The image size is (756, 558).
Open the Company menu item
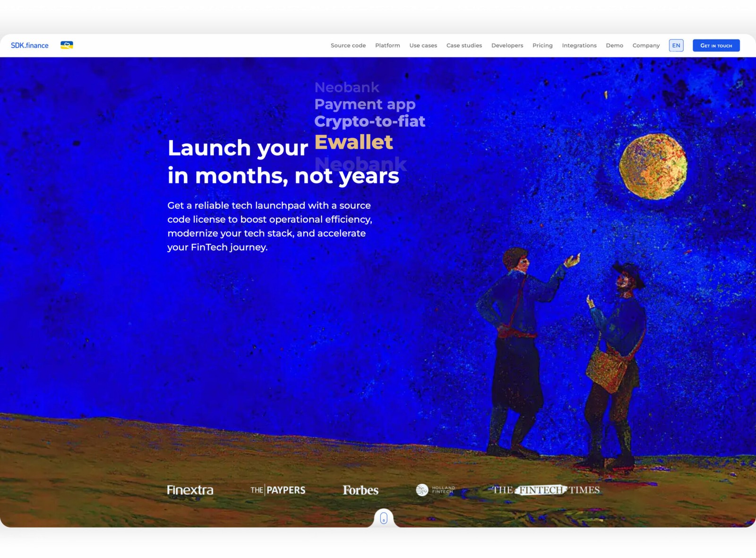[646, 45]
